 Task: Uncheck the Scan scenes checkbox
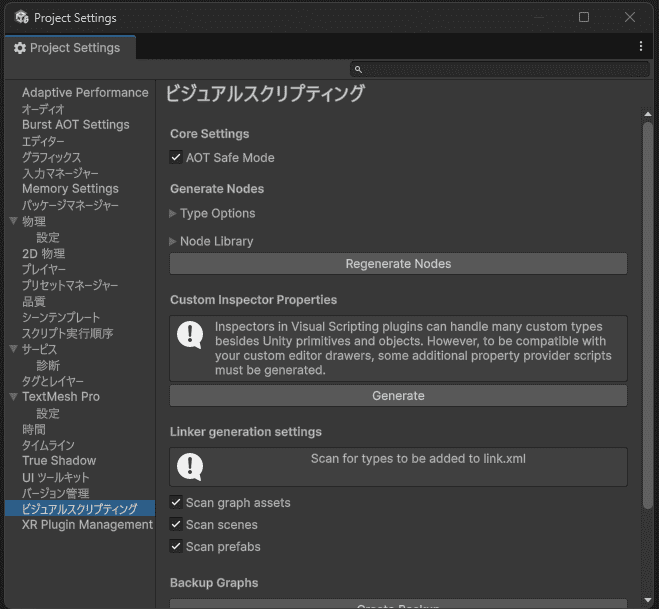point(176,524)
